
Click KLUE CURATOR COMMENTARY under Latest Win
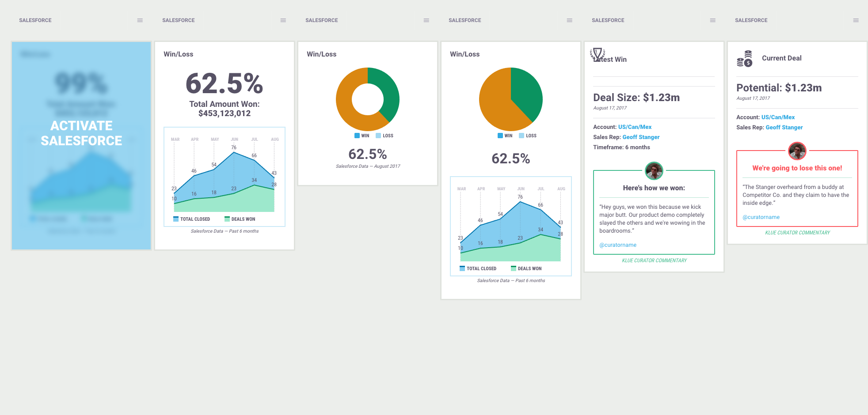tap(654, 260)
